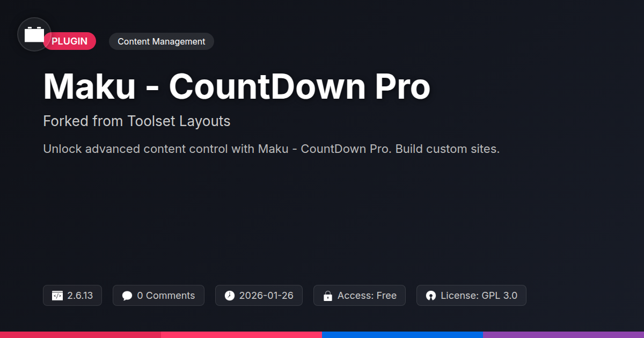Click the License: GPL 3.0 label
This screenshot has width=644, height=338.
479,296
